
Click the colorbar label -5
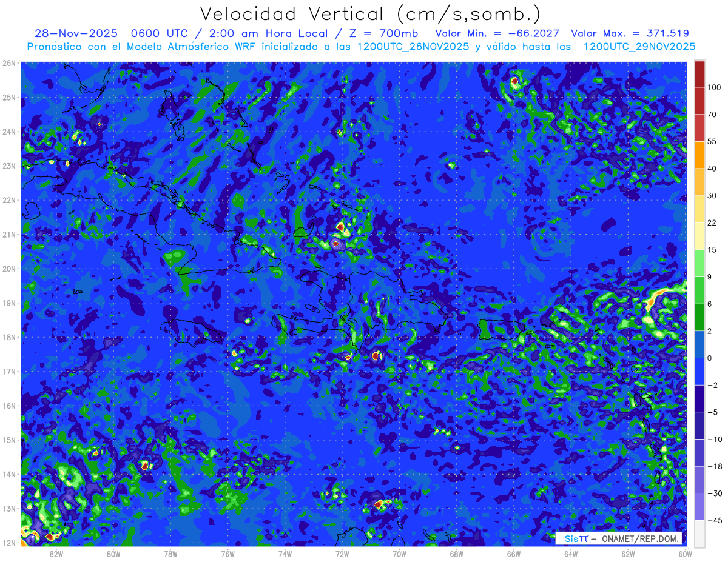pyautogui.click(x=713, y=412)
